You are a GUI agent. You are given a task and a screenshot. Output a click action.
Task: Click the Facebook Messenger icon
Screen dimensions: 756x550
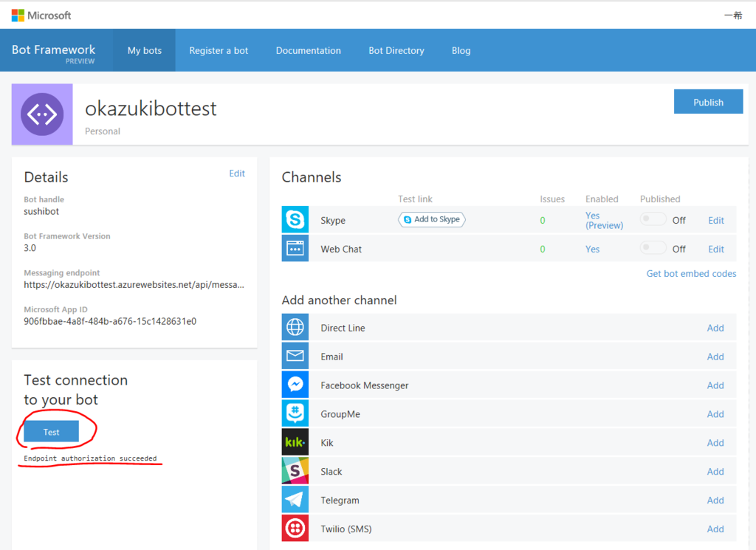click(295, 385)
